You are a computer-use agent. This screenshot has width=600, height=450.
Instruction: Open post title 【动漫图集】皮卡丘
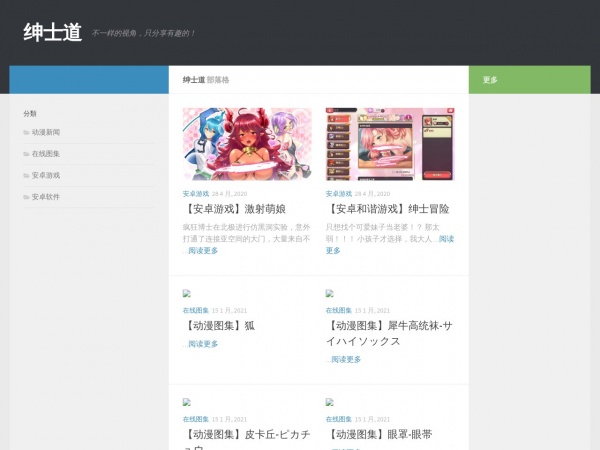pos(246,439)
